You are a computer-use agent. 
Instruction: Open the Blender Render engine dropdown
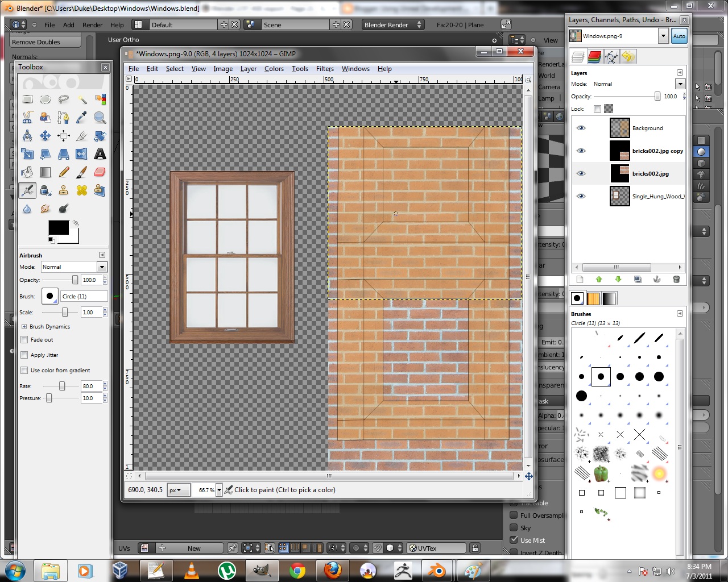click(x=392, y=24)
